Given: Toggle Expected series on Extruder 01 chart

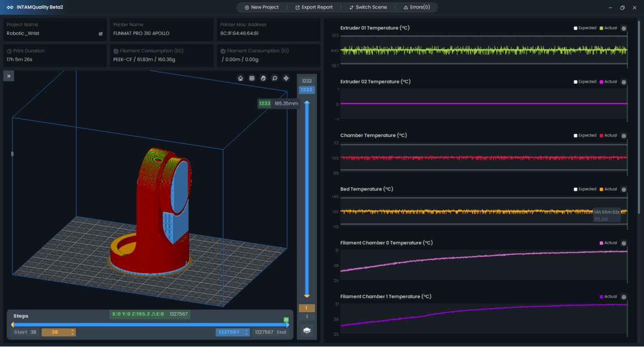Looking at the screenshot, I should click(576, 28).
